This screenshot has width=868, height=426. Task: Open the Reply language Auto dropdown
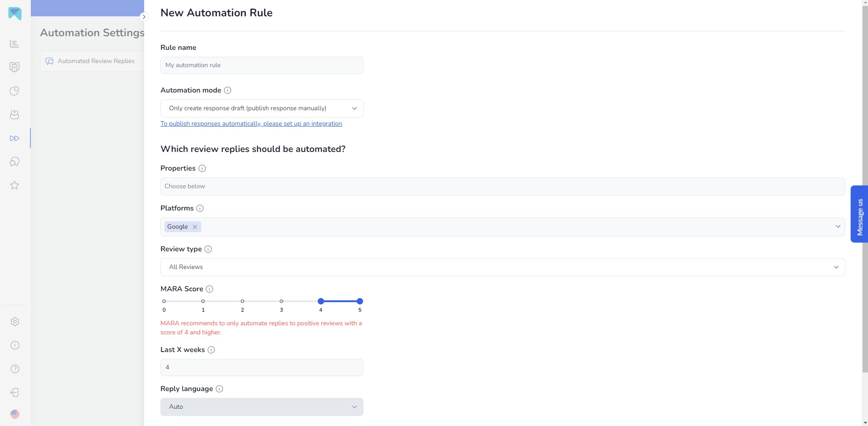click(262, 407)
